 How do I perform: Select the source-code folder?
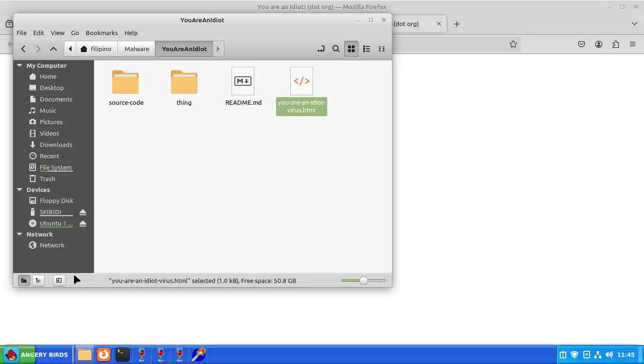(126, 88)
